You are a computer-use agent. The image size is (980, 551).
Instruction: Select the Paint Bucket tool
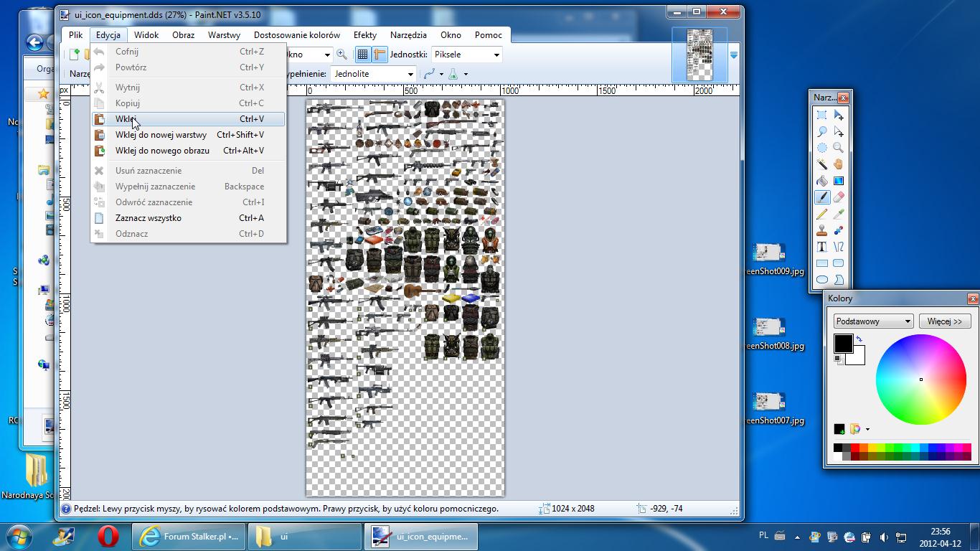click(822, 181)
